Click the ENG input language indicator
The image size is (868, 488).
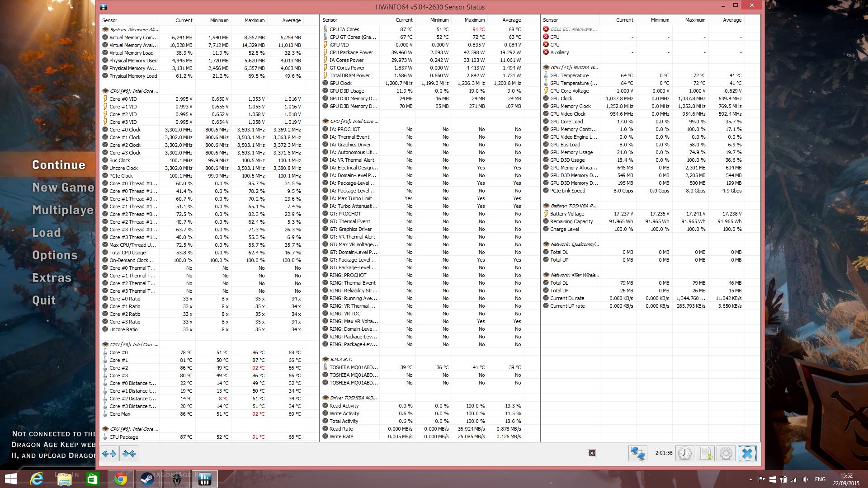[820, 479]
